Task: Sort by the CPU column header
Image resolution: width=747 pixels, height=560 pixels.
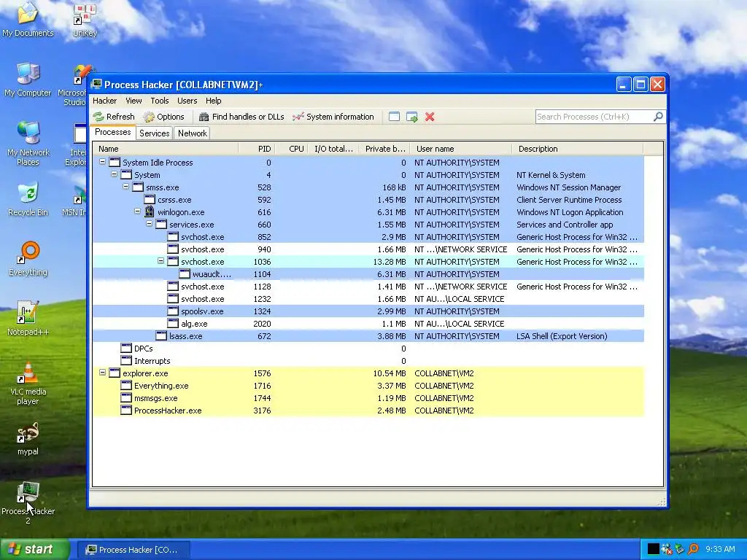Action: [292, 149]
